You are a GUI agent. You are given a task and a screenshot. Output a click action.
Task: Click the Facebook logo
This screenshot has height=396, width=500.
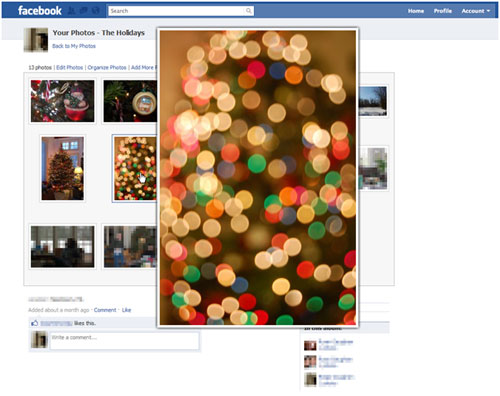click(40, 11)
